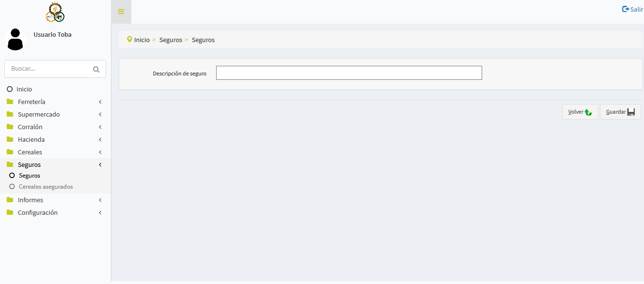Expand the Configuración menu chevron
The image size is (644, 284).
click(100, 213)
